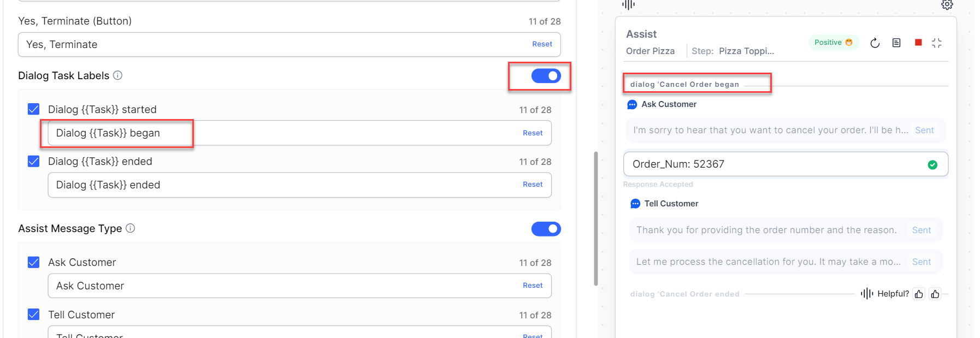The height and width of the screenshot is (338, 980).
Task: Click the restart circular arrow icon
Action: pyautogui.click(x=875, y=43)
